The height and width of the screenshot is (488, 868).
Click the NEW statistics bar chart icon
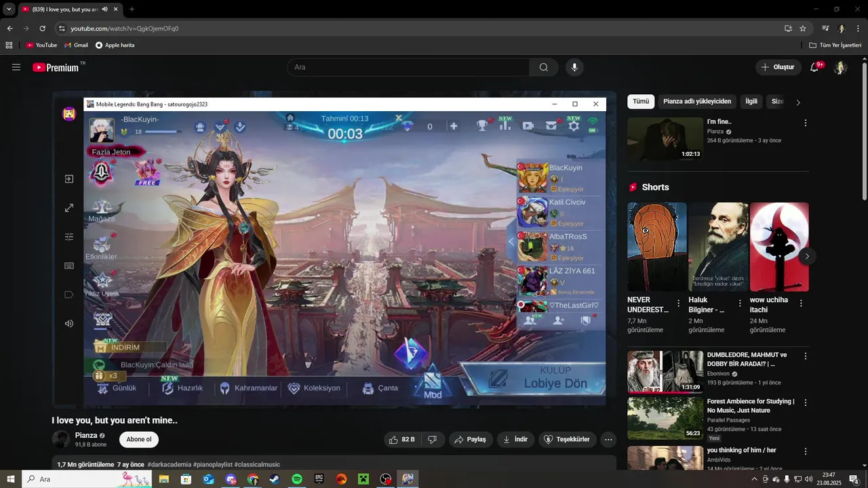505,125
